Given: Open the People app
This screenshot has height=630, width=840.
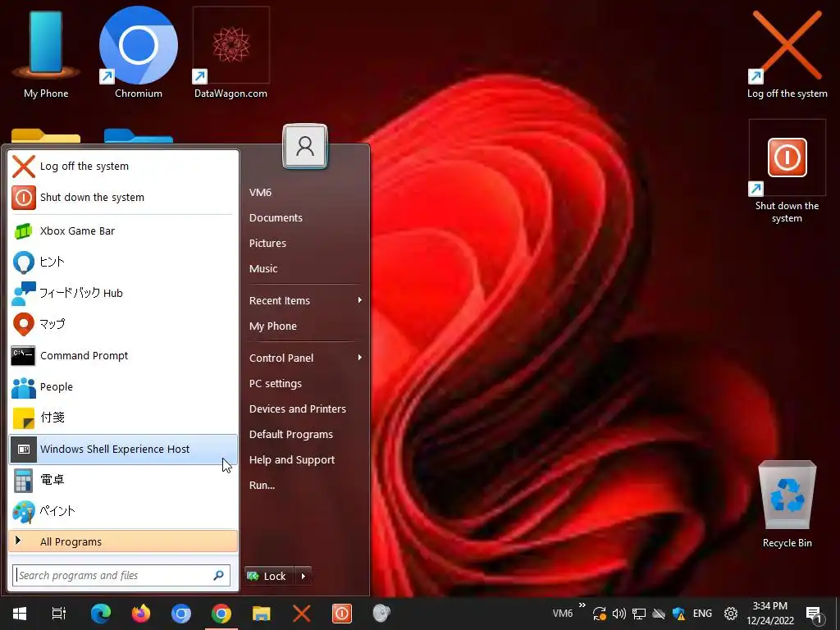Looking at the screenshot, I should [123, 387].
